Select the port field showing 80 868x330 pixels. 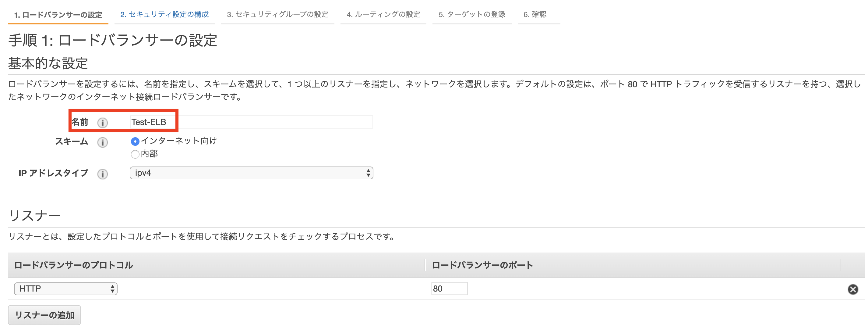tap(450, 289)
